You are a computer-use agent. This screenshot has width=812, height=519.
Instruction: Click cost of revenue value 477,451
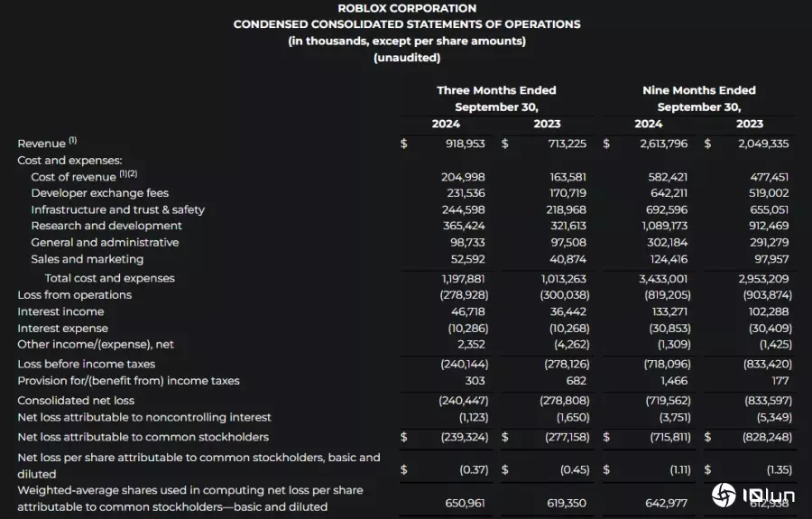coord(769,177)
